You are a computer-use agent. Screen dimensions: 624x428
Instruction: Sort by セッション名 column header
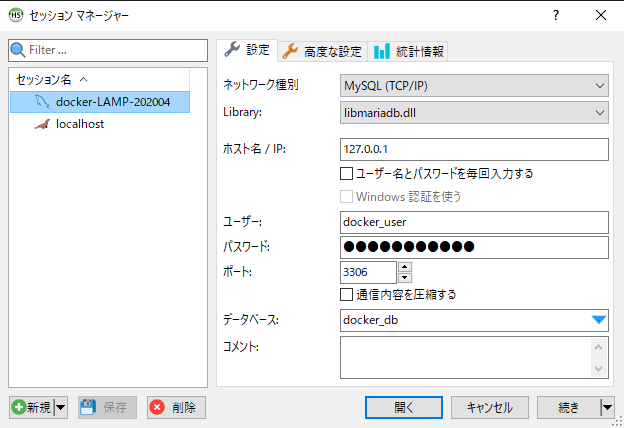[99, 80]
